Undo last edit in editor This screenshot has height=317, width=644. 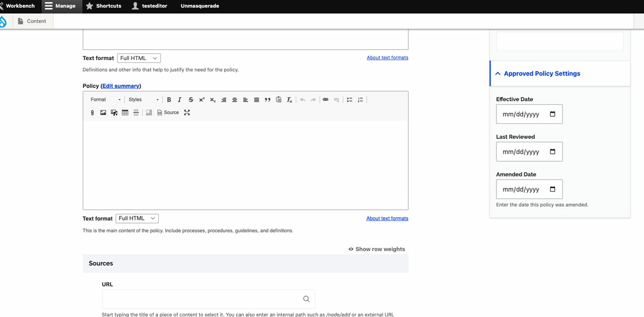coord(302,100)
